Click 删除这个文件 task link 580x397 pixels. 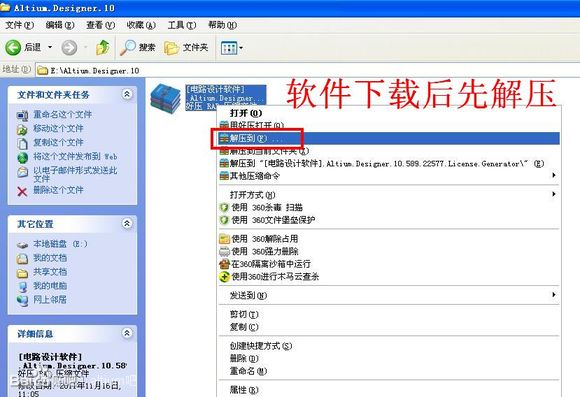(58, 190)
